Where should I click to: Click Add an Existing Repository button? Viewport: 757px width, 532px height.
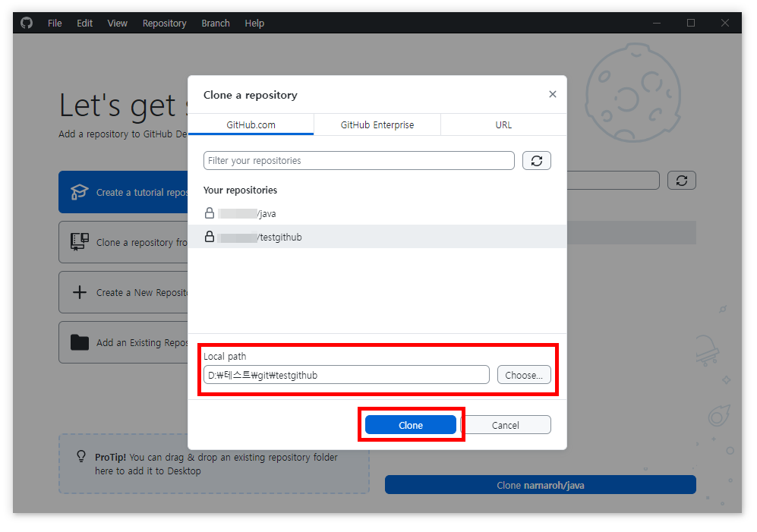pos(123,342)
